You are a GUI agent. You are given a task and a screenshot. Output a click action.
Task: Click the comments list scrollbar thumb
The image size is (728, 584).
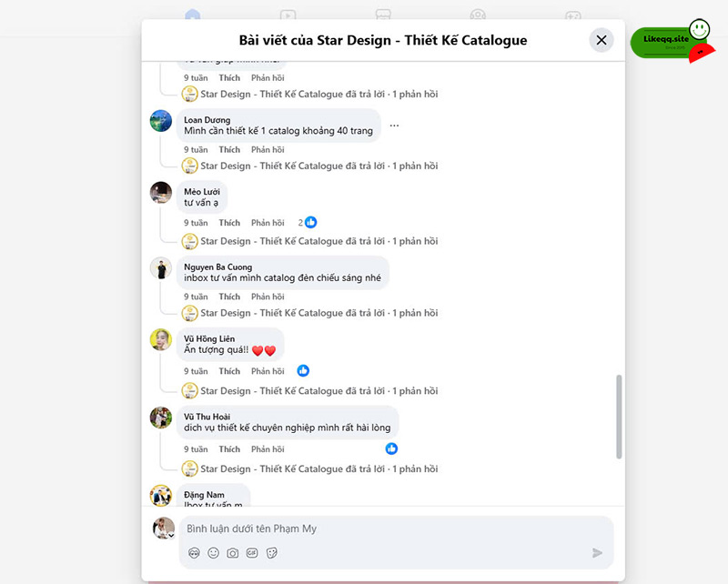[x=619, y=417]
